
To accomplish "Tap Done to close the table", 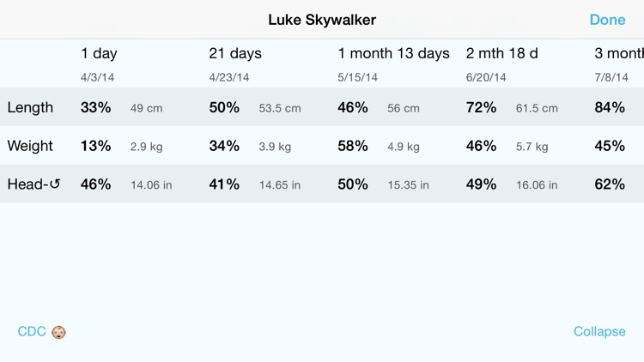I will [607, 20].
